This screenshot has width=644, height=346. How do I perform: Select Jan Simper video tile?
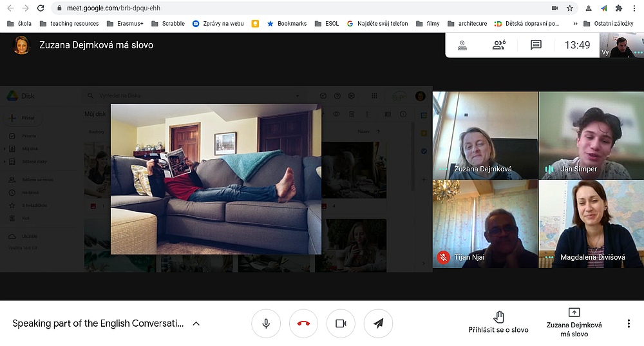pyautogui.click(x=591, y=135)
